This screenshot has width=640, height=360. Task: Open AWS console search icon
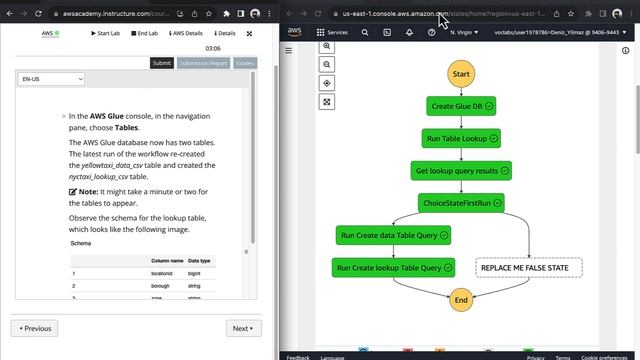coord(365,32)
